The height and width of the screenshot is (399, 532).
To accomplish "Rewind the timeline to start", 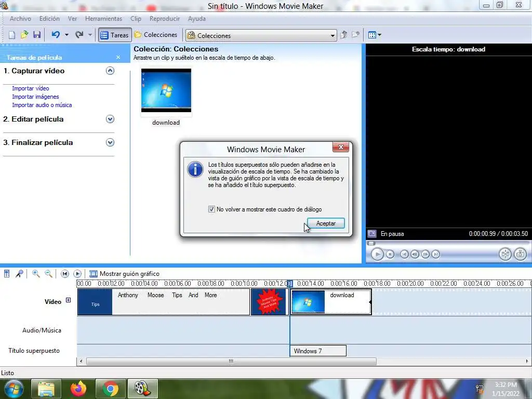I will 65,274.
